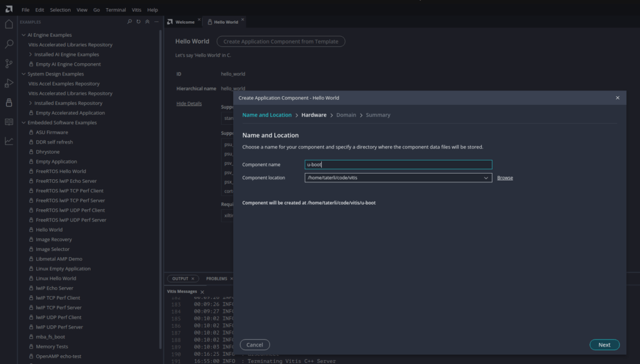The height and width of the screenshot is (364, 640).
Task: Open the Analysis chart view icon
Action: (x=9, y=141)
